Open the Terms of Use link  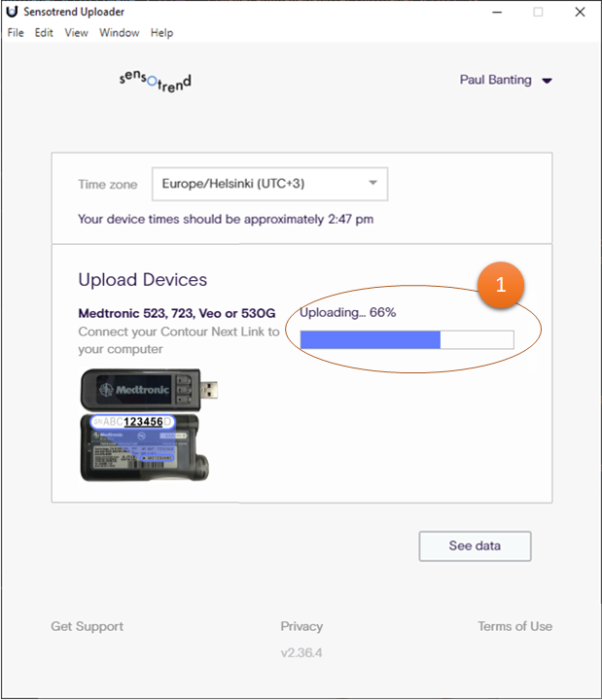pyautogui.click(x=514, y=626)
